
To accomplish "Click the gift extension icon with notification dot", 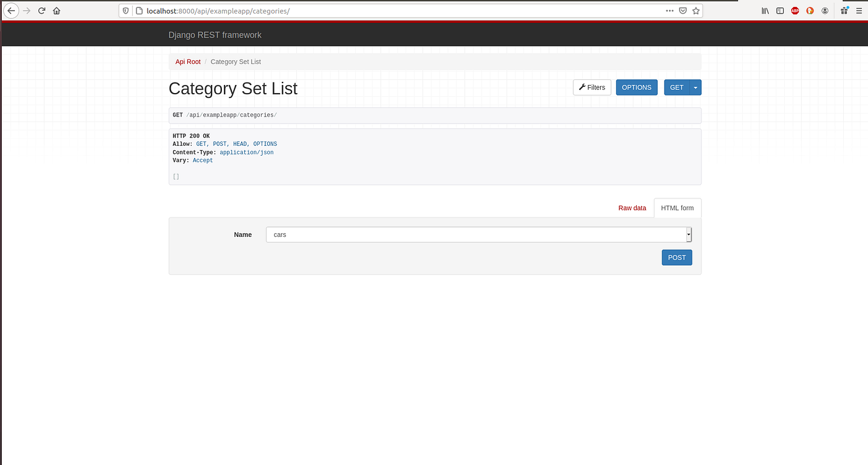I will tap(844, 11).
